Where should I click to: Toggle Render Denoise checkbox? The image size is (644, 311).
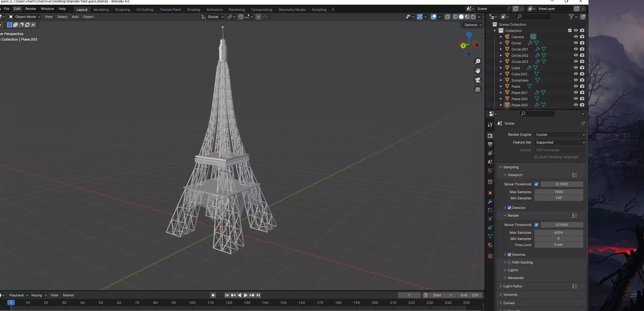point(509,255)
